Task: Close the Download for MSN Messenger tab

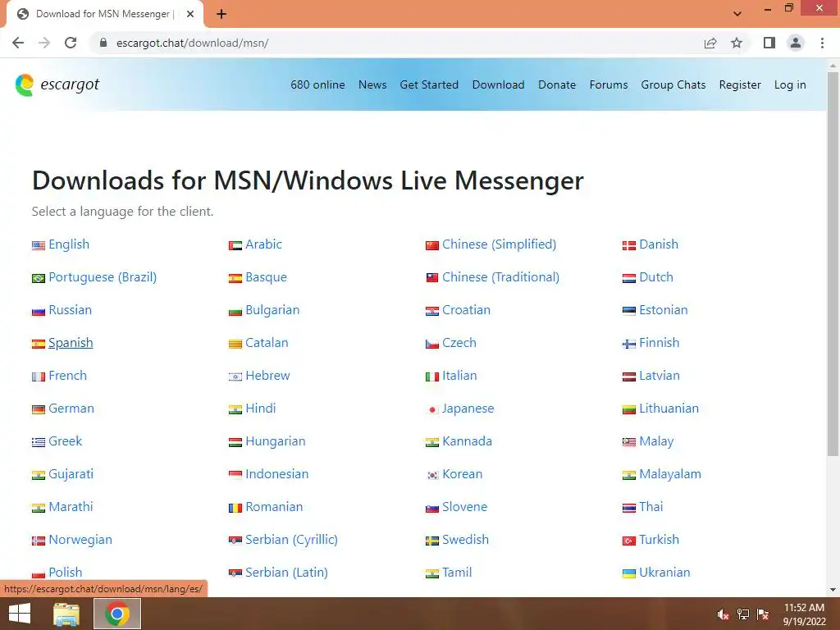Action: [190, 14]
